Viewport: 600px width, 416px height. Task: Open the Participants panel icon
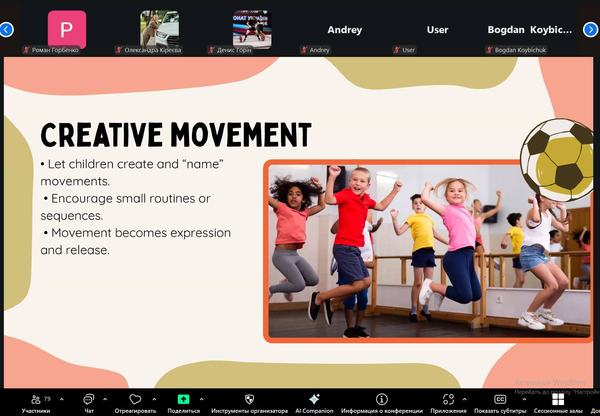(36, 398)
